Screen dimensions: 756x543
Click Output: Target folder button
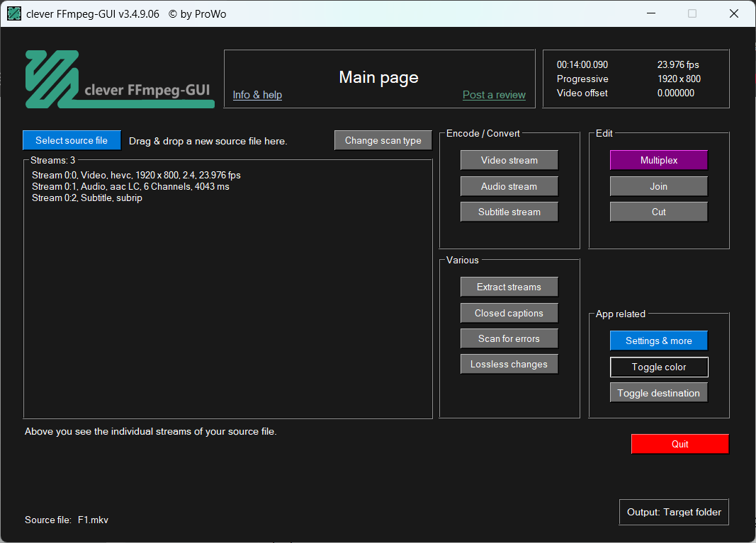click(674, 512)
